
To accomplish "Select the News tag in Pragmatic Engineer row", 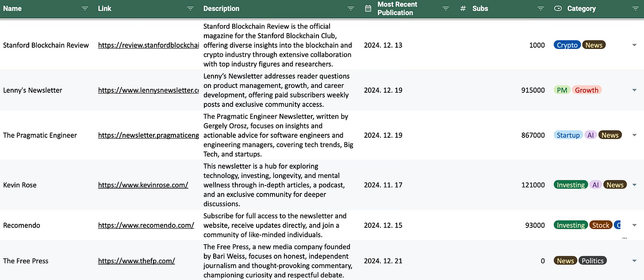I will pyautogui.click(x=610, y=135).
